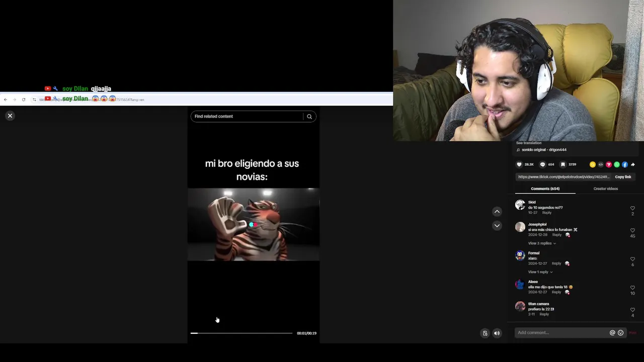Reply to Formal's comment
The height and width of the screenshot is (362, 644).
[556, 263]
